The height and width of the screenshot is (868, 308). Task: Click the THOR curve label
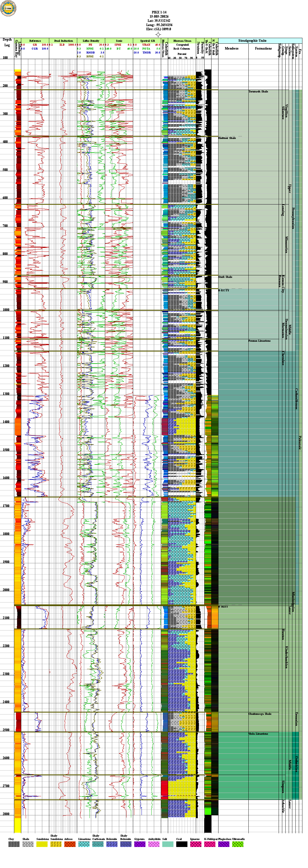point(146,53)
